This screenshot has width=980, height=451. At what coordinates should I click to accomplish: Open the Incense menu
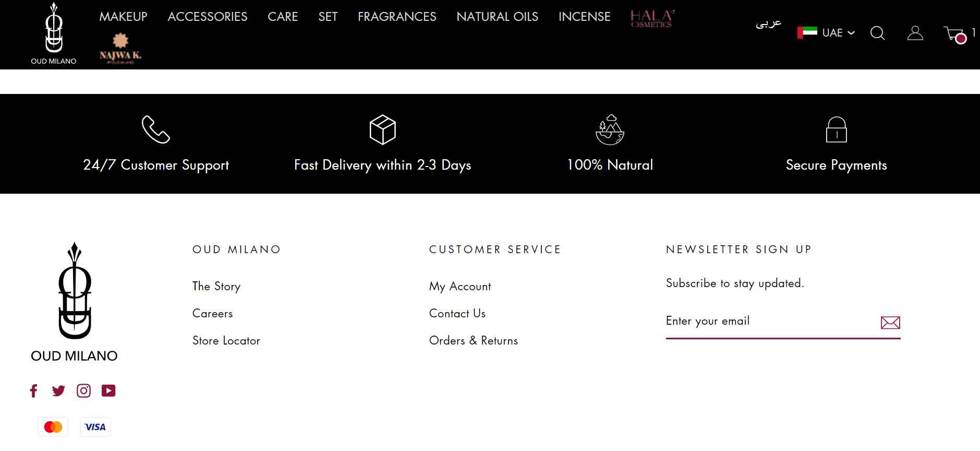tap(585, 17)
